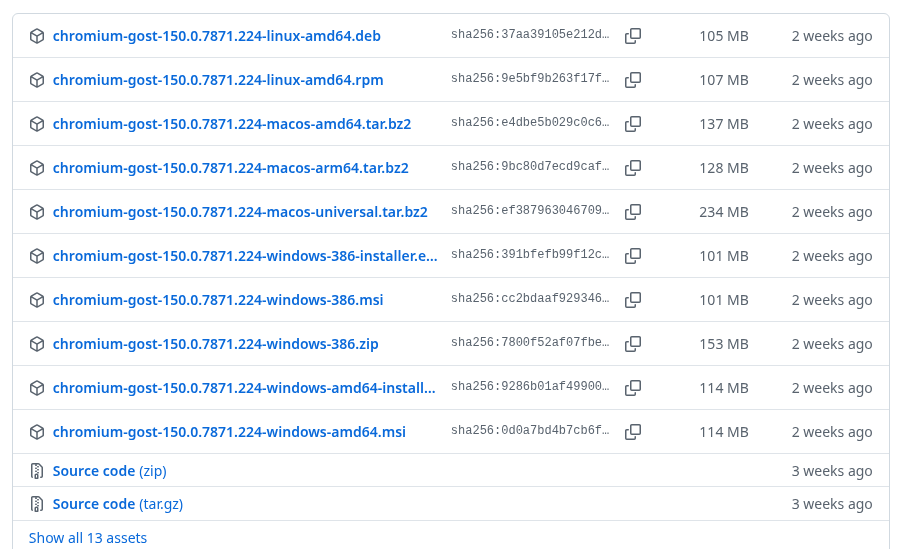Copy checksum of windows-amd64.msi

coord(633,431)
